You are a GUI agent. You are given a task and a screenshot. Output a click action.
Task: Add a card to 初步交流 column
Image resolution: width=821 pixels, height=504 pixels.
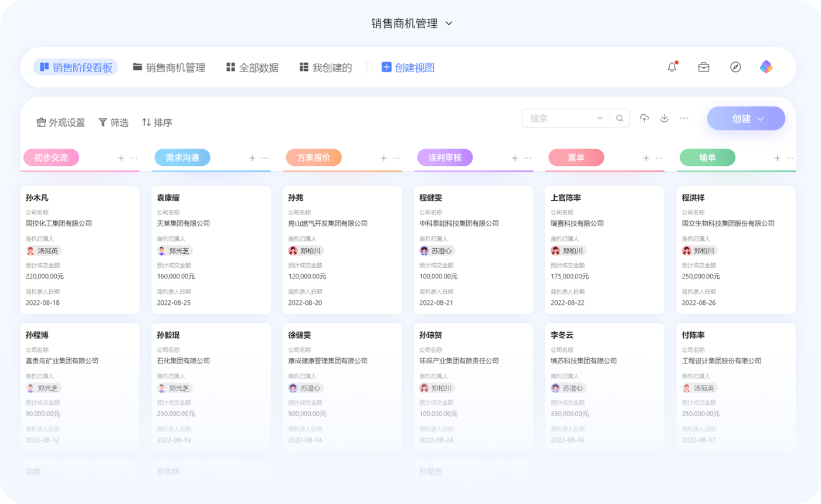click(121, 158)
